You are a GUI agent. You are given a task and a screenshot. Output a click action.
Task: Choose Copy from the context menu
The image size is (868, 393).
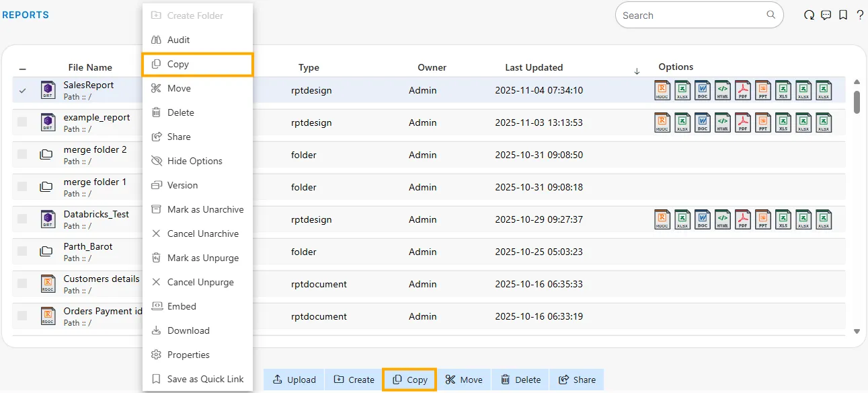pyautogui.click(x=178, y=65)
